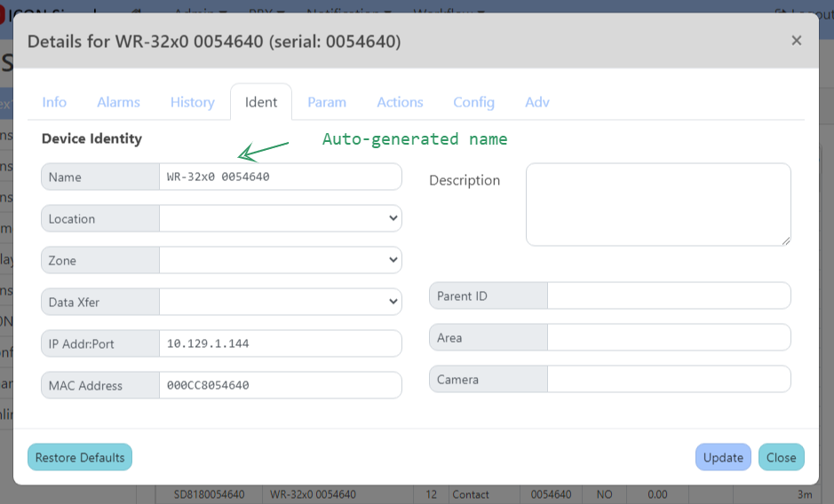Go to the History tab
This screenshot has height=504, width=834.
pyautogui.click(x=193, y=102)
